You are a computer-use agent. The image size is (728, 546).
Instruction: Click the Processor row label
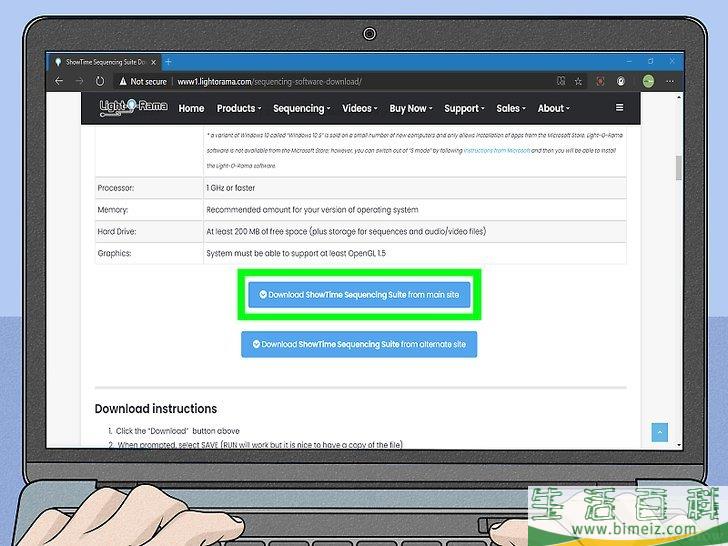coord(116,188)
